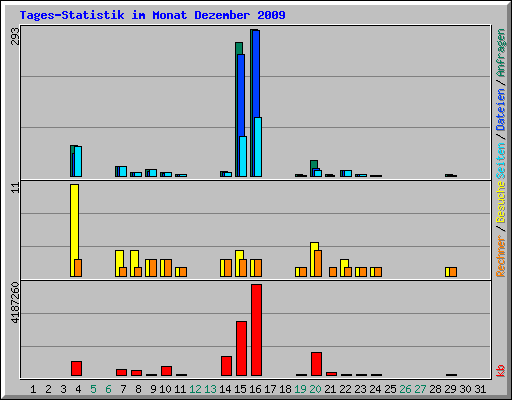Image resolution: width=512 pixels, height=400 pixels.
Task: Select the cyan pages bar for day 4
Action: [78, 161]
